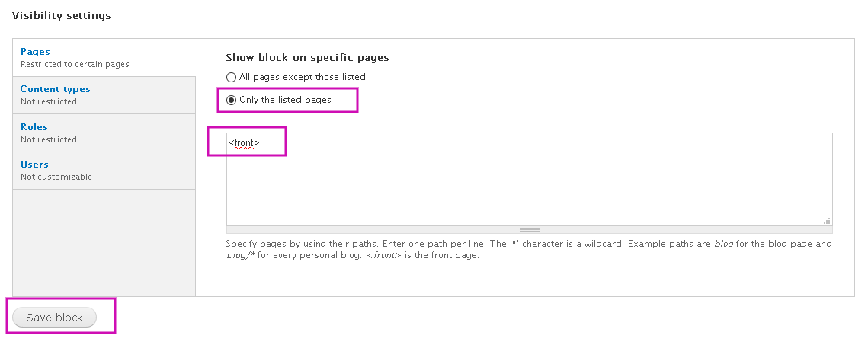Click "Not restricted" summary under Roles

[x=49, y=139]
